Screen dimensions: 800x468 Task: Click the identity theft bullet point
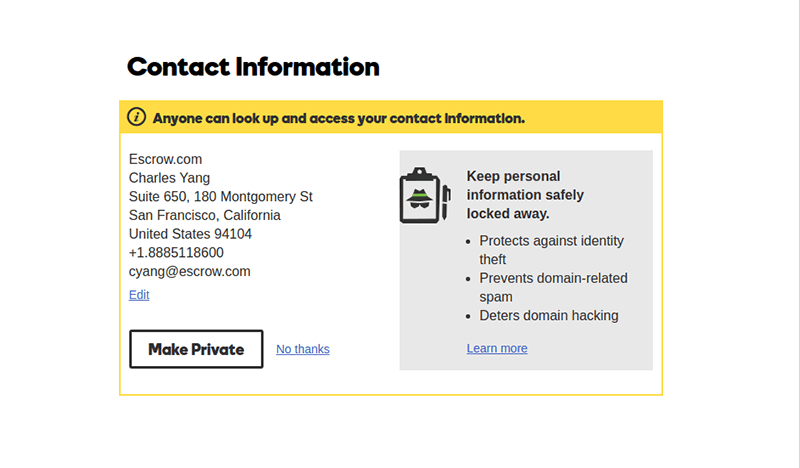pos(551,250)
